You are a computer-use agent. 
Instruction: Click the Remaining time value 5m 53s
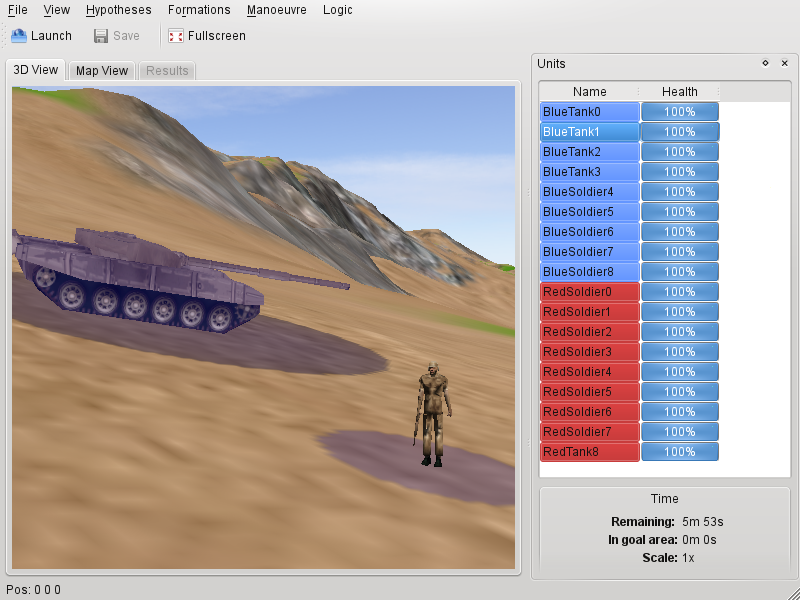click(703, 522)
